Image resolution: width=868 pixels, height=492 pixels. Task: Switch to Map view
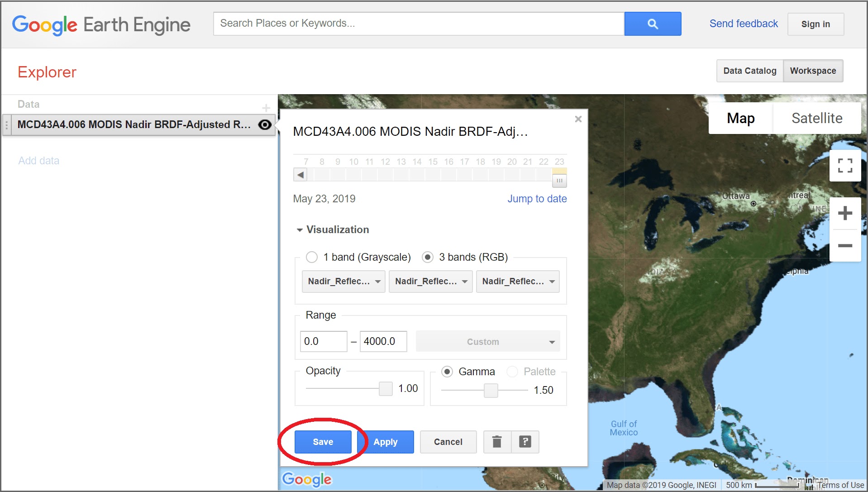coord(740,118)
